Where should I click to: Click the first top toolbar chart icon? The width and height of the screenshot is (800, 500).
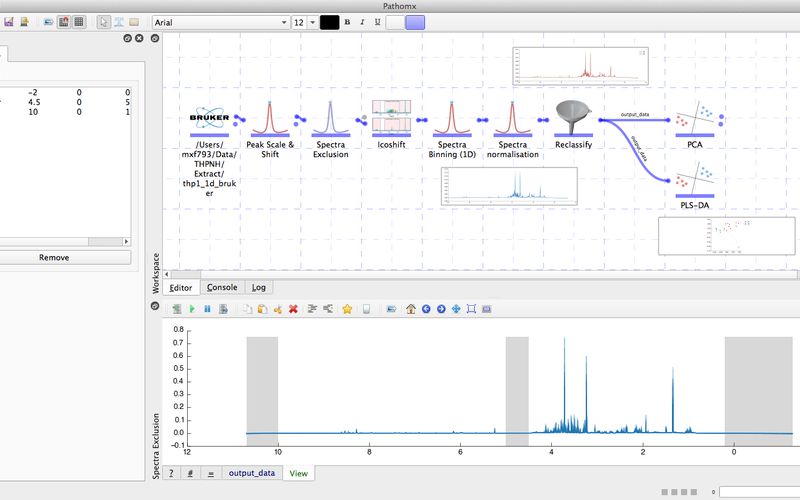coord(9,22)
